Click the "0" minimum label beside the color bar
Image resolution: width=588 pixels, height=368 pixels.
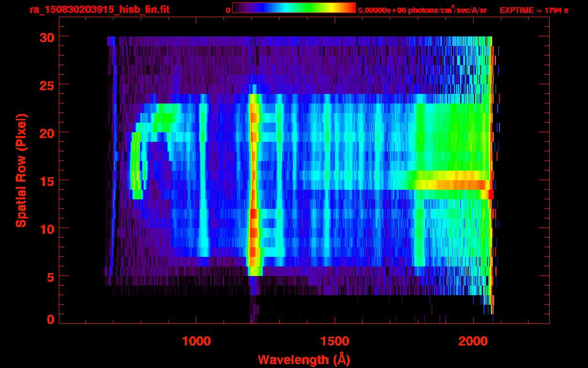click(228, 10)
